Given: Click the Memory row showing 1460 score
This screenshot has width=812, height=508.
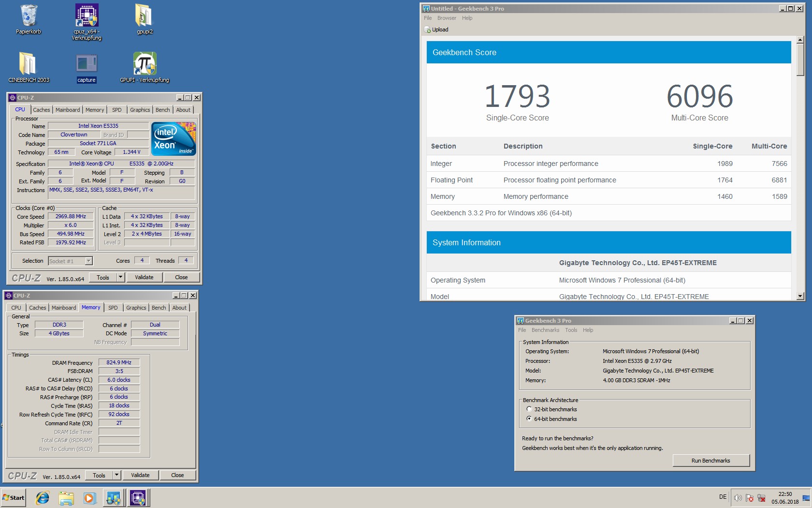Looking at the screenshot, I should 609,196.
